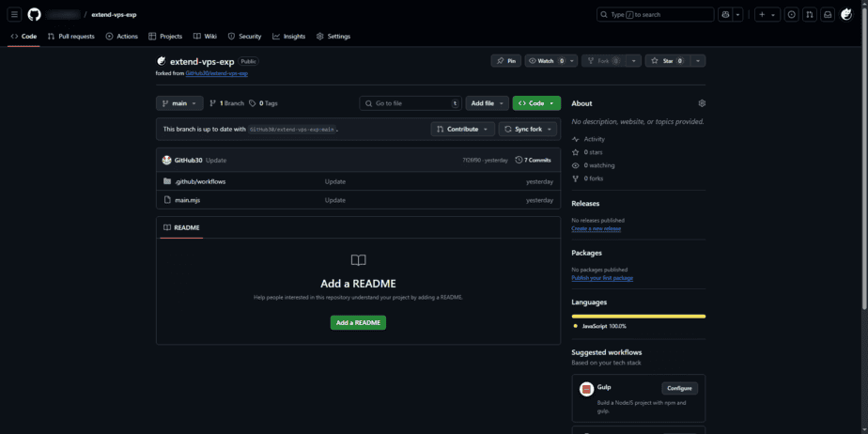Click the main.mjs file icon
The image size is (868, 434).
[167, 200]
